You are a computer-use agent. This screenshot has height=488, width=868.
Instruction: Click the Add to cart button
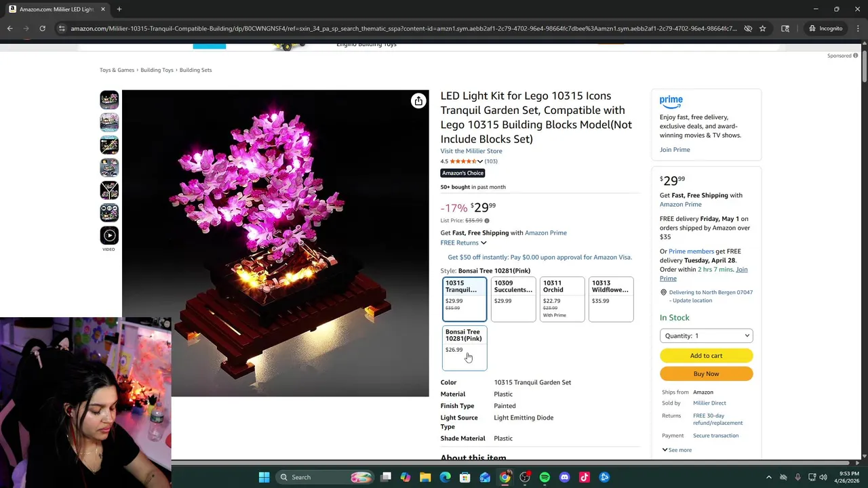706,355
